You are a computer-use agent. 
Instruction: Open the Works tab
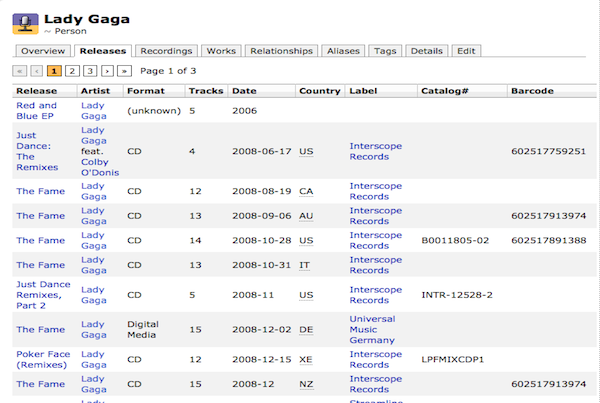point(221,51)
